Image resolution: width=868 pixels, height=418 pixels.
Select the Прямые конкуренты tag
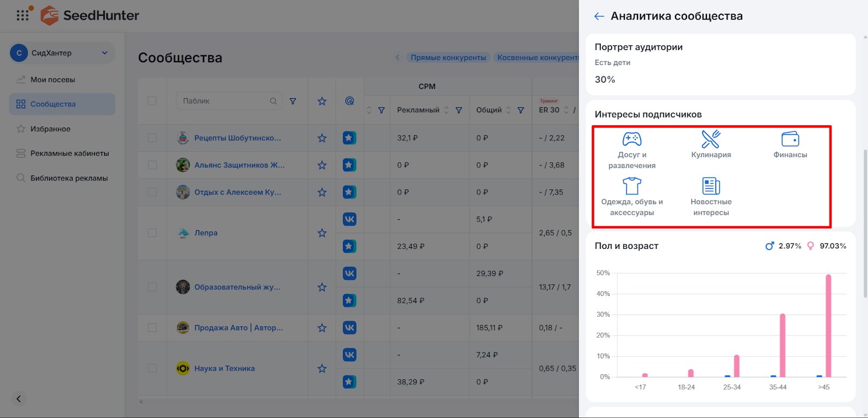pos(448,57)
